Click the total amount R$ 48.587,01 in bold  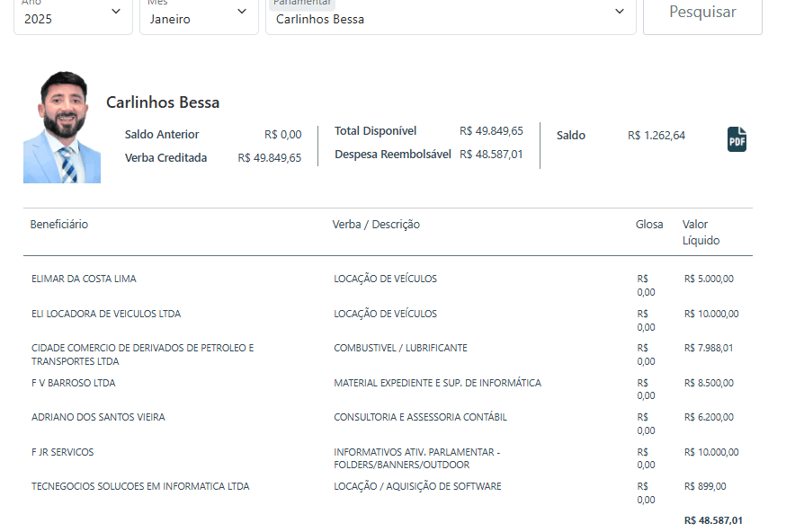(713, 520)
